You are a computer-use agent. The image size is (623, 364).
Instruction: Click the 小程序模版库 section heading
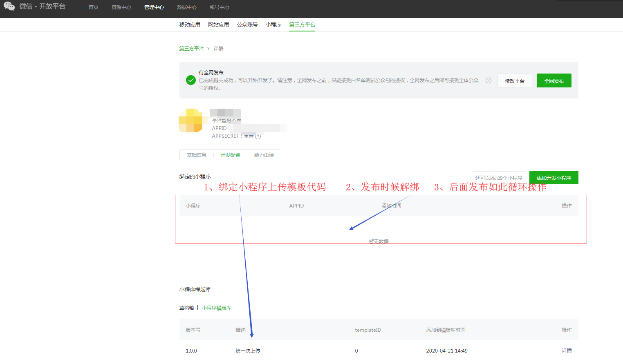click(195, 290)
